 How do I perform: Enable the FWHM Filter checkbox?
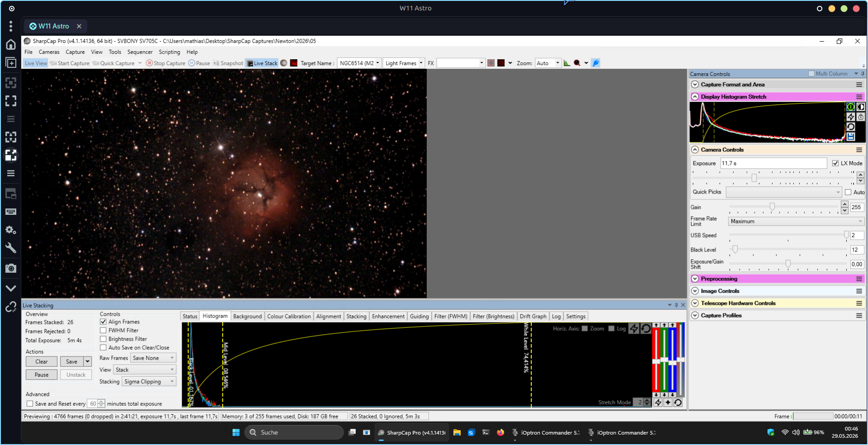click(103, 331)
